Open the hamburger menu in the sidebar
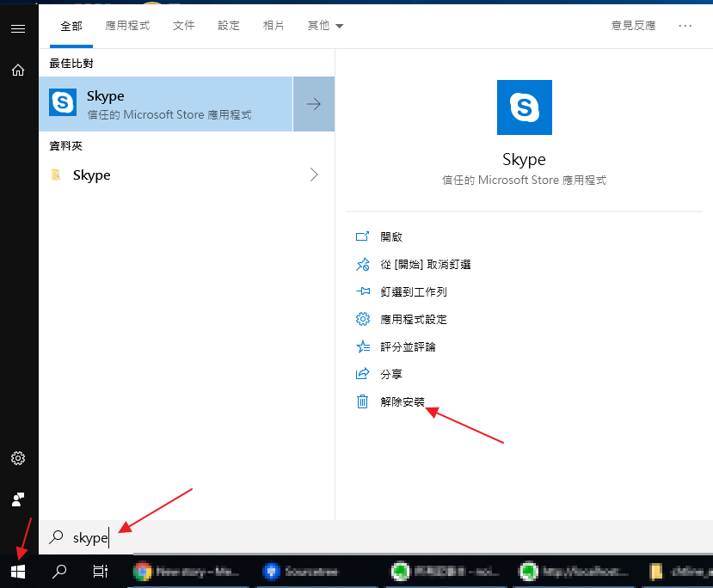Screen dimensions: 713x588 pos(18,28)
